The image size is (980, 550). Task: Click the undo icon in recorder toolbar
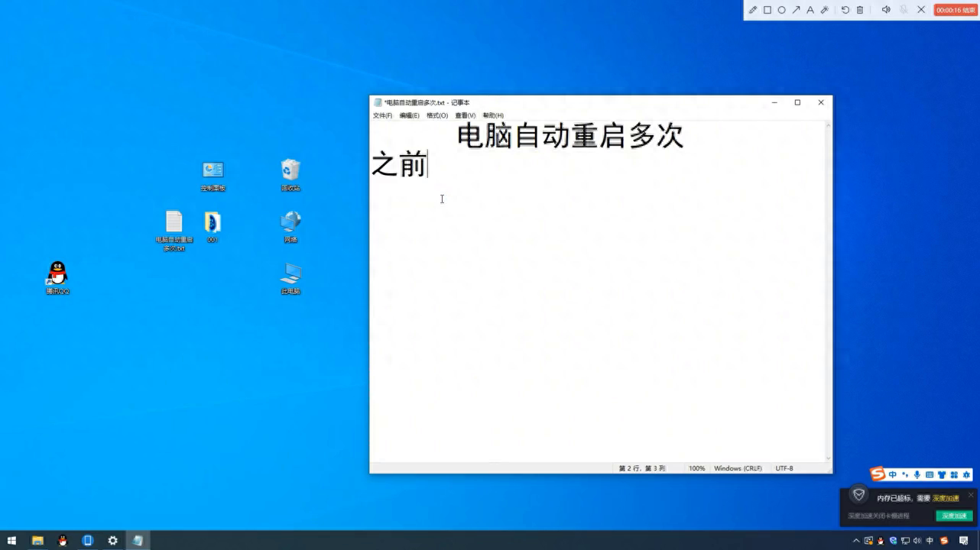845,10
